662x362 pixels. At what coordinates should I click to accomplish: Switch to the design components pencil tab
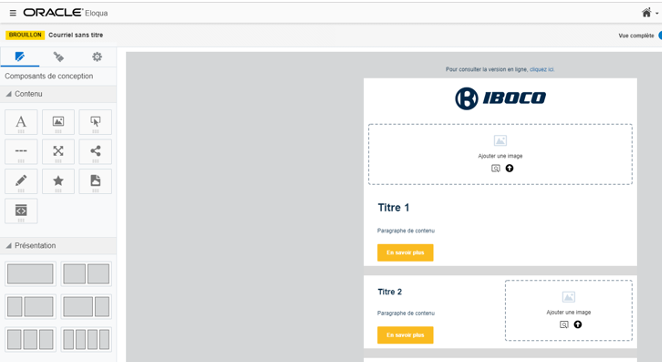click(x=20, y=57)
